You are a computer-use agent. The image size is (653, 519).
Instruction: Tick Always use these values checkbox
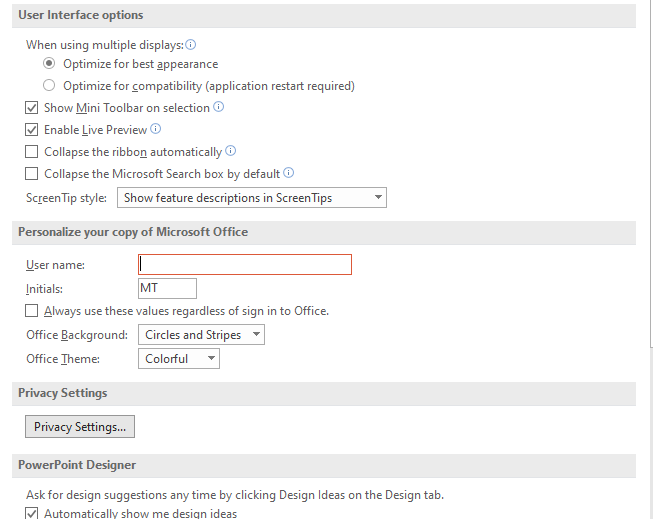pos(32,311)
